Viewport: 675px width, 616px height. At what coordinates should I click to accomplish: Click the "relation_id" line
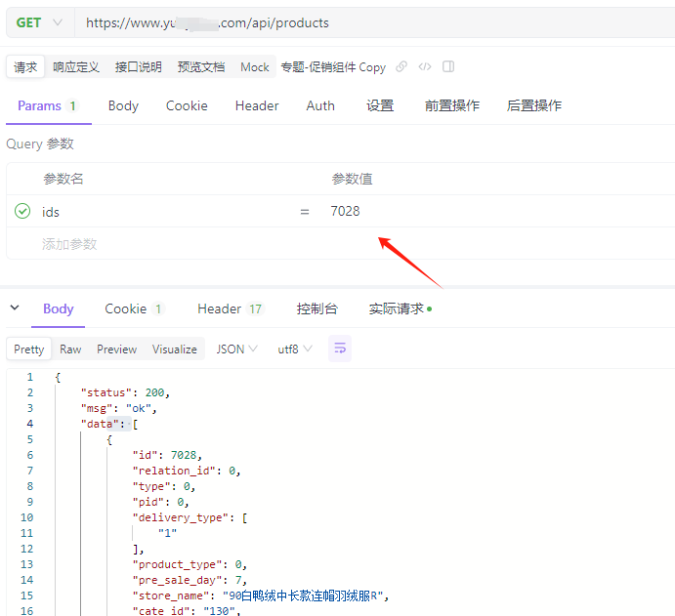click(x=186, y=471)
